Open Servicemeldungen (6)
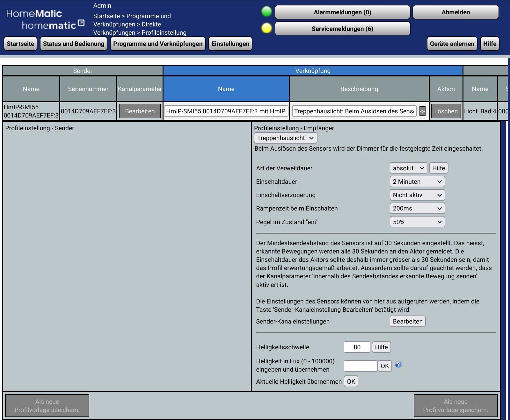The image size is (510, 420). click(x=342, y=29)
